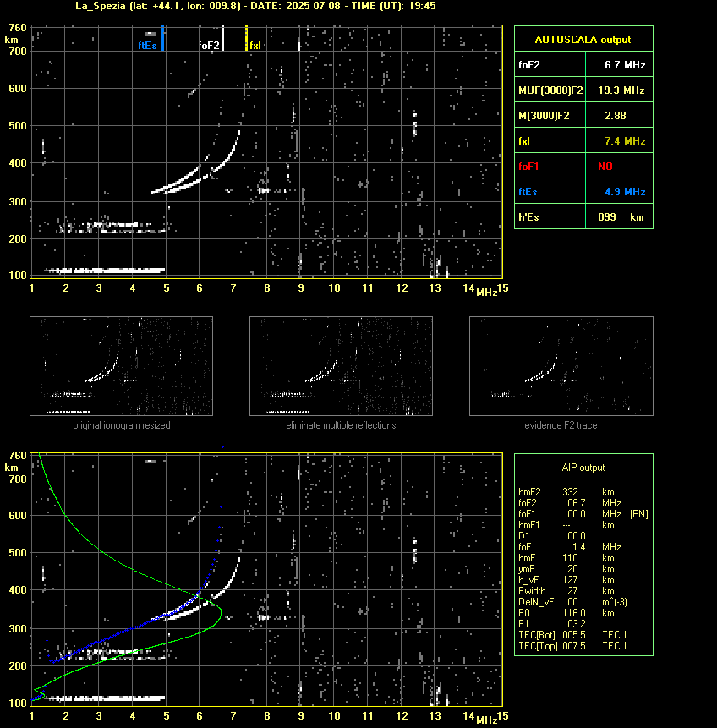Screen dimensions: 717x728
Task: Click the 'original ionogram resized' caption
Action: click(122, 425)
